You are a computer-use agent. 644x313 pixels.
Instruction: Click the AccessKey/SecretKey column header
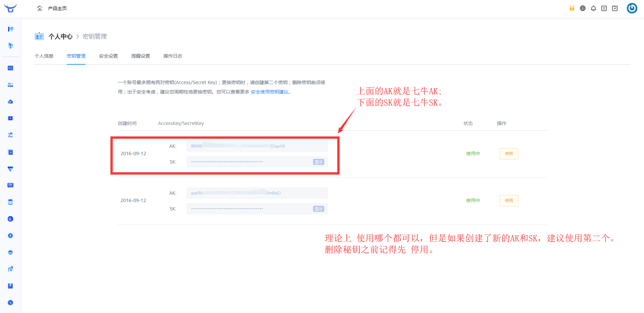pyautogui.click(x=181, y=123)
